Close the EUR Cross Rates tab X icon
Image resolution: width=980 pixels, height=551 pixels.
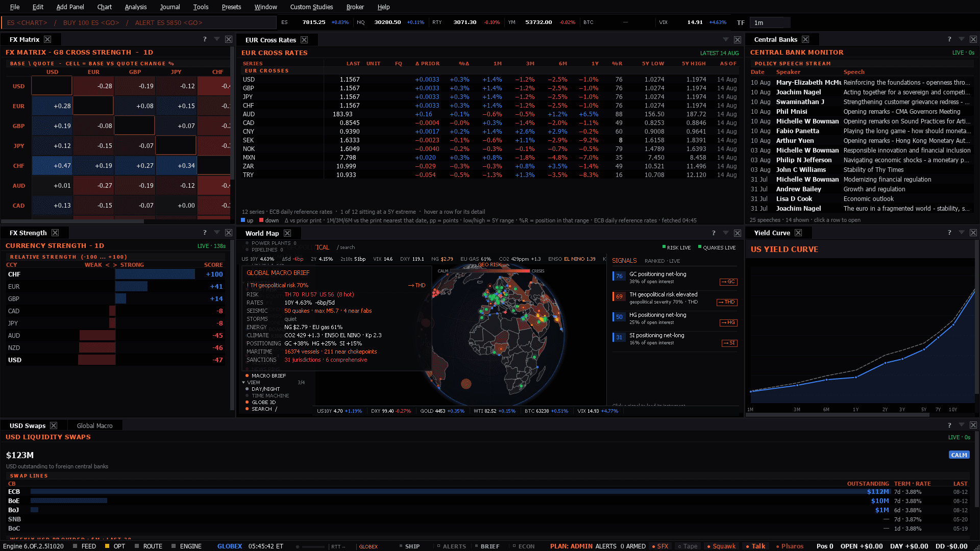pyautogui.click(x=304, y=40)
